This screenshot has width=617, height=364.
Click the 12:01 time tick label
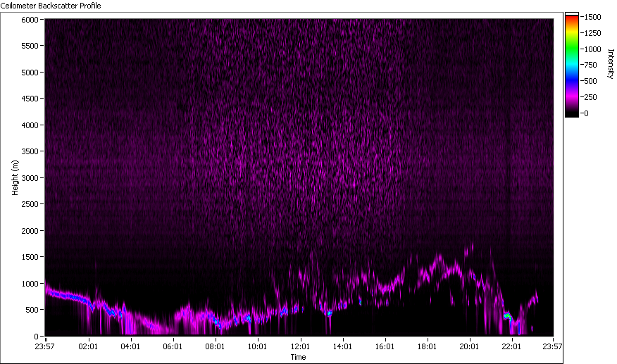[300, 346]
